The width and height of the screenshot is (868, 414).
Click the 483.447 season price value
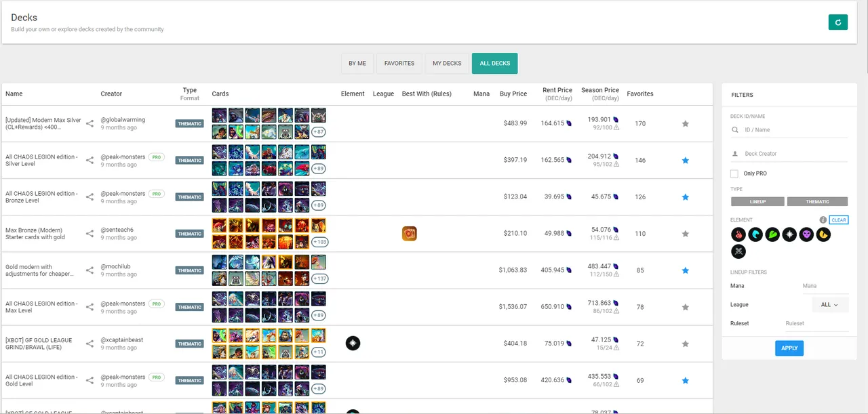(599, 266)
